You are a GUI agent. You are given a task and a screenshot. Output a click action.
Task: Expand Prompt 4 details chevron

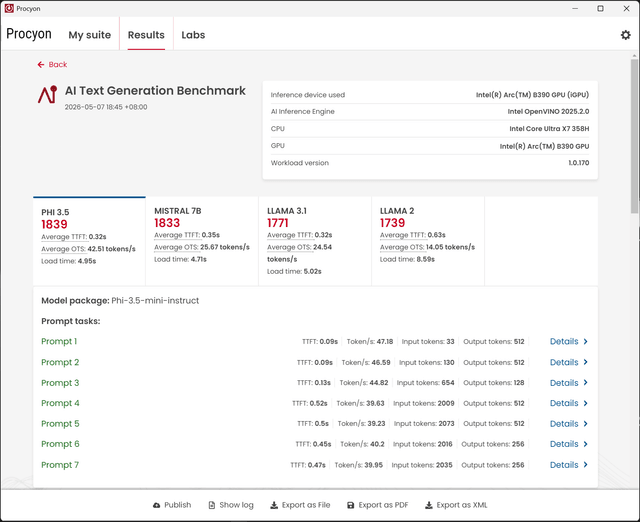585,403
